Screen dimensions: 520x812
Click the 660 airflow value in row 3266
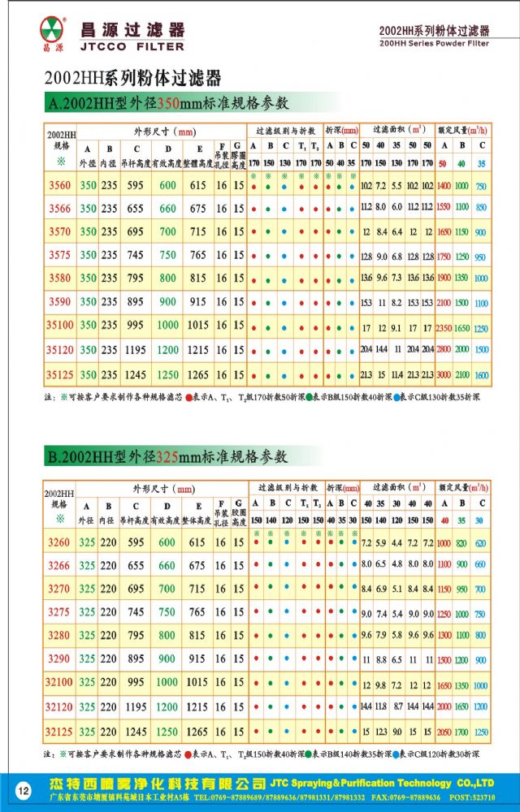click(x=481, y=564)
